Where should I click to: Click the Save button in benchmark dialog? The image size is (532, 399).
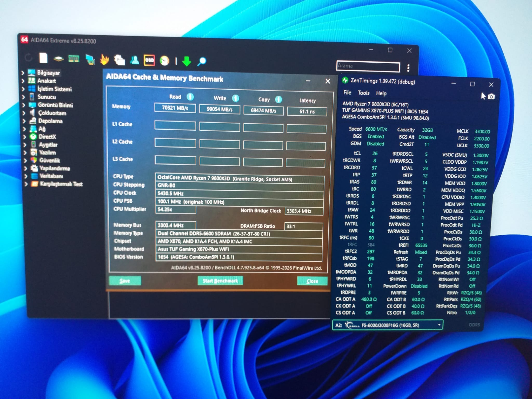point(125,281)
